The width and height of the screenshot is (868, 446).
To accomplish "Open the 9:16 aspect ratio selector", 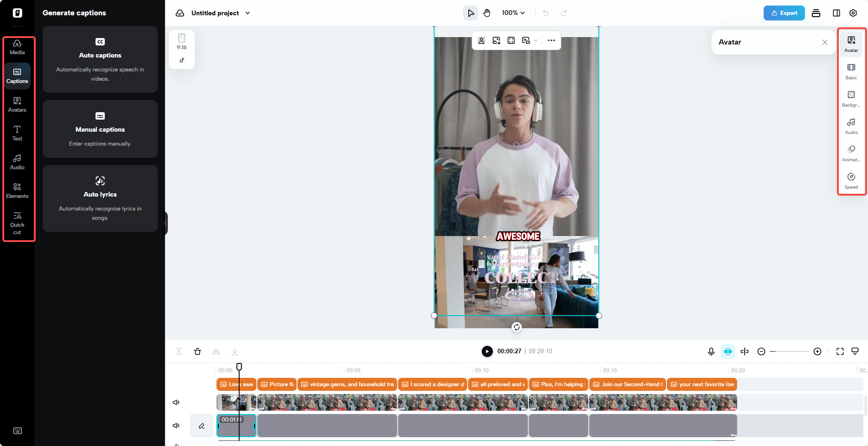I will pos(182,42).
